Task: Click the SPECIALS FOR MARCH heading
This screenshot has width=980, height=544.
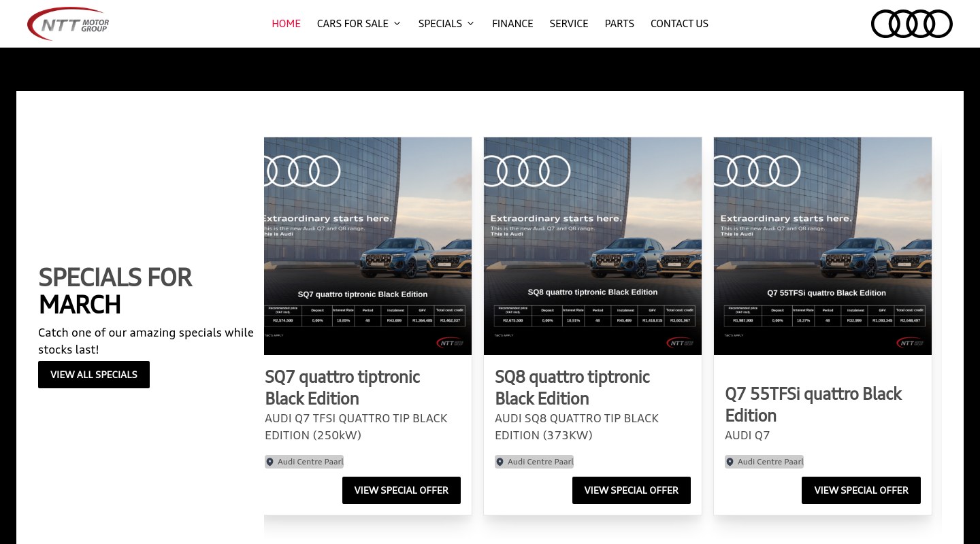Action: pyautogui.click(x=115, y=291)
